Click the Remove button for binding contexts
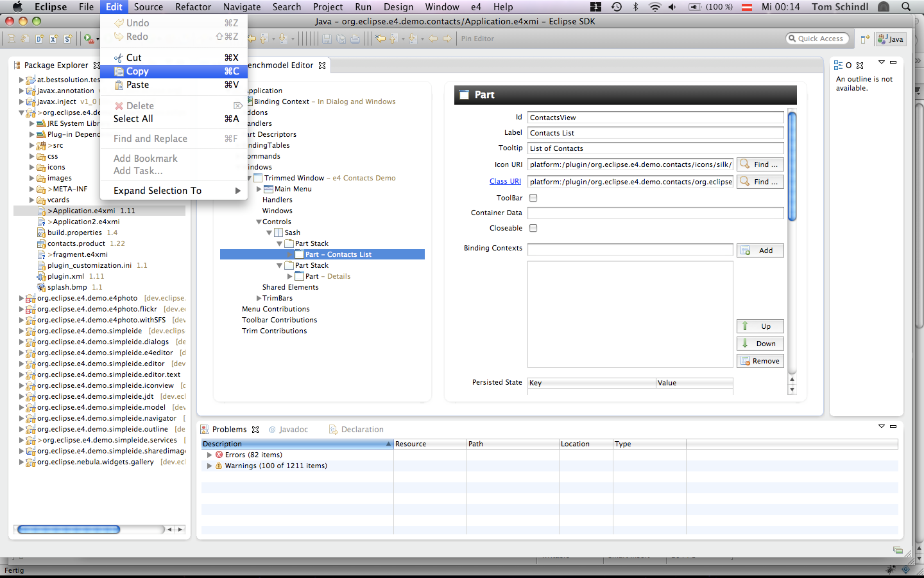This screenshot has height=578, width=924. (x=760, y=361)
